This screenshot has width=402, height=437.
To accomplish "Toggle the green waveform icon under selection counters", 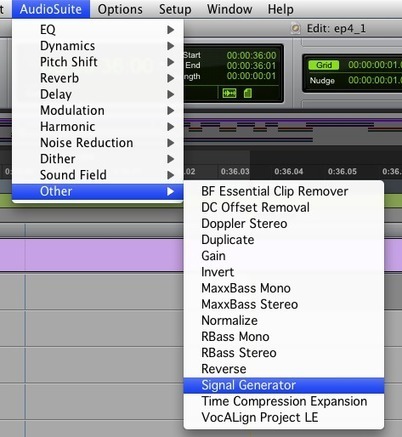I will 229,93.
